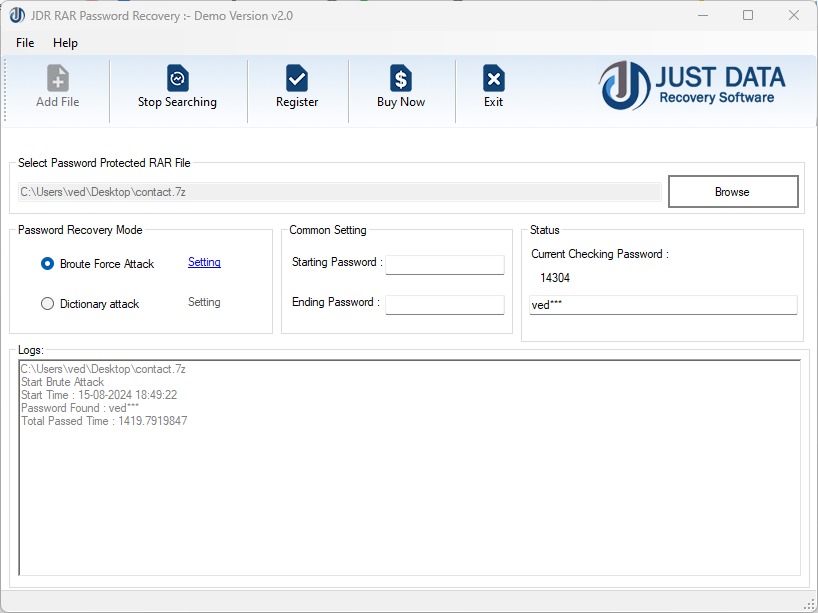
Task: Click the Starting Password input field
Action: [445, 265]
